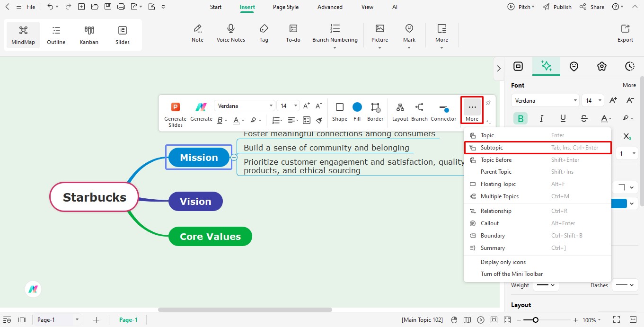Toggle Italic in the Font panel

[x=542, y=118]
